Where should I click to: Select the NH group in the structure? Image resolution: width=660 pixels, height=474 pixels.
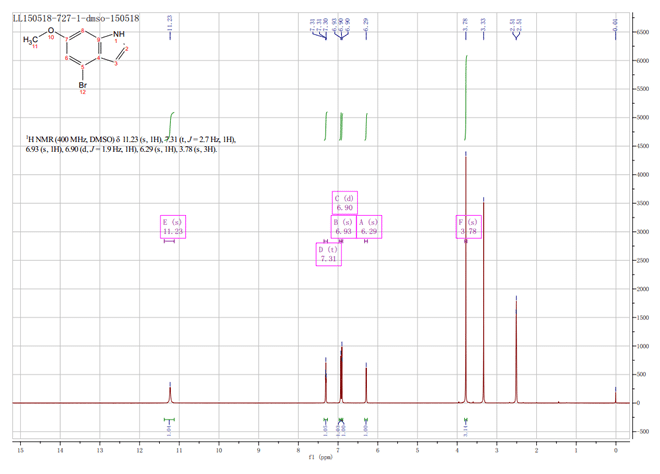point(119,34)
